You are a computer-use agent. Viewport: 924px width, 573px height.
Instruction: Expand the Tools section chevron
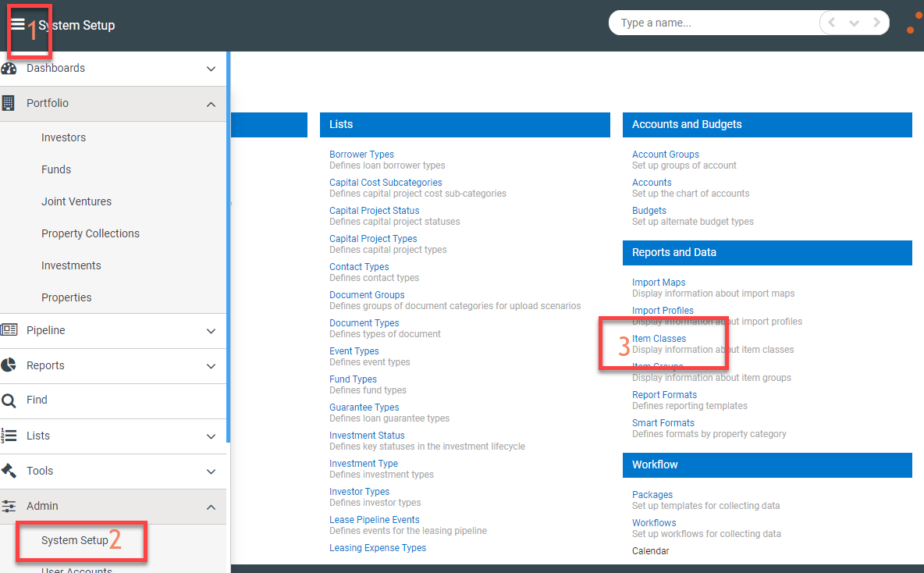point(211,472)
